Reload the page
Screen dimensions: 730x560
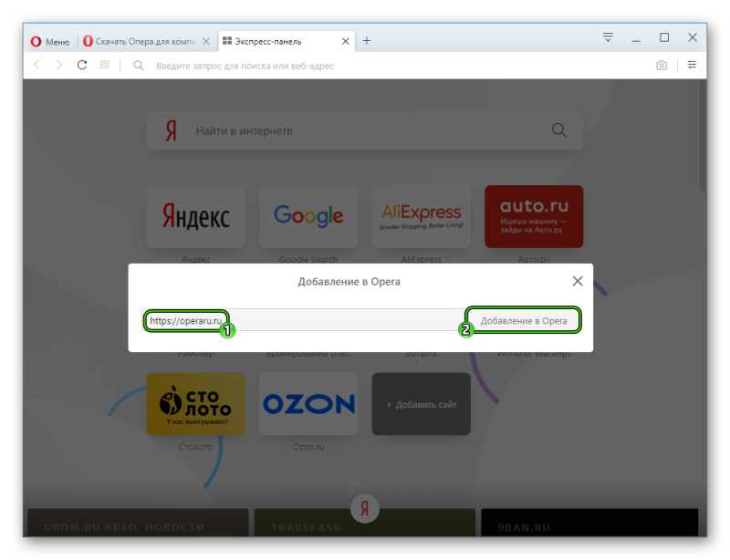pyautogui.click(x=82, y=65)
